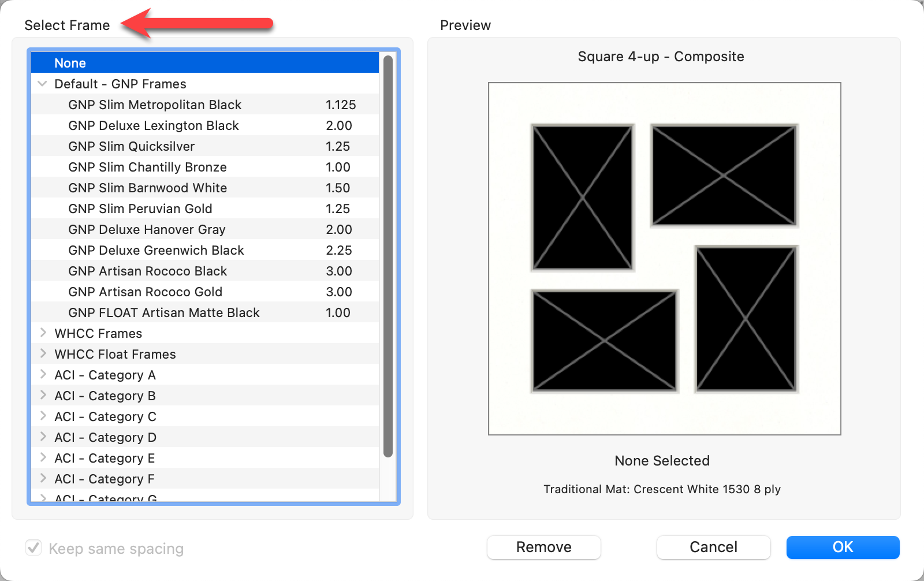Choose GNP FLOAT Artisan Matte Black
The width and height of the screenshot is (924, 581).
(163, 312)
